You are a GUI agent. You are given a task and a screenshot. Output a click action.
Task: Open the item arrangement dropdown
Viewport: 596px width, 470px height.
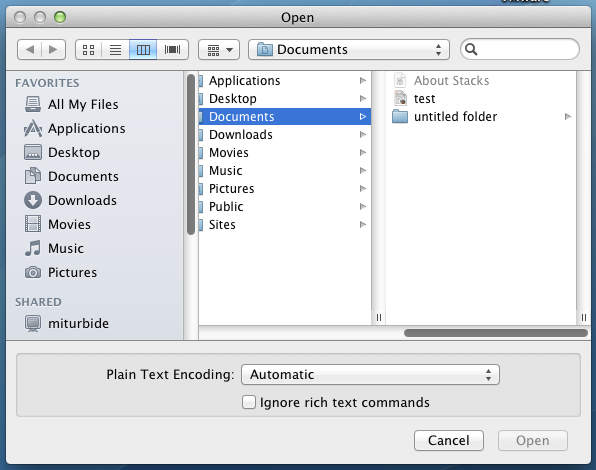219,50
